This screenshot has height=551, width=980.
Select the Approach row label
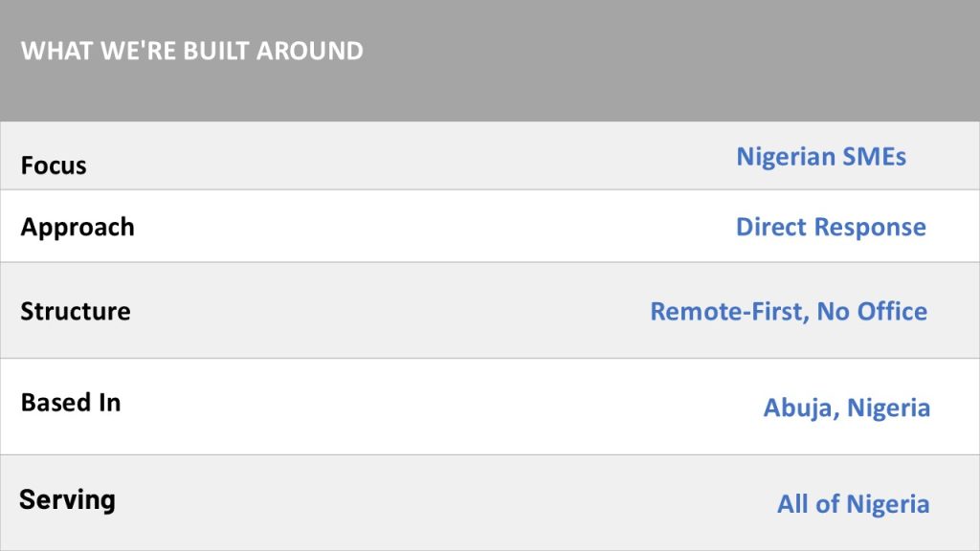coord(78,228)
